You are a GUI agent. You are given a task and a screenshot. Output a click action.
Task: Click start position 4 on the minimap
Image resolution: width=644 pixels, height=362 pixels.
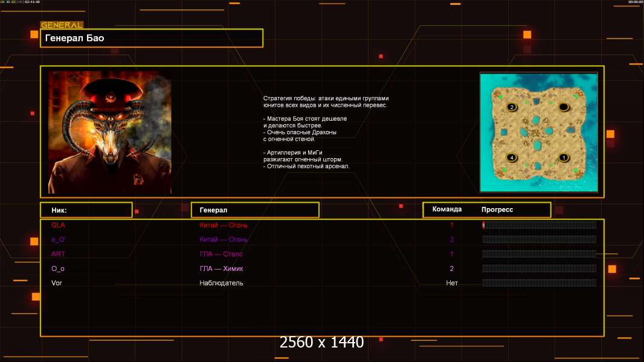click(x=512, y=157)
